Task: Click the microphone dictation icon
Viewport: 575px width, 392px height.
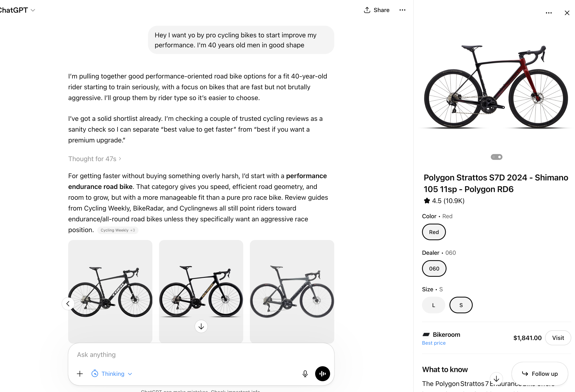Action: pyautogui.click(x=305, y=374)
